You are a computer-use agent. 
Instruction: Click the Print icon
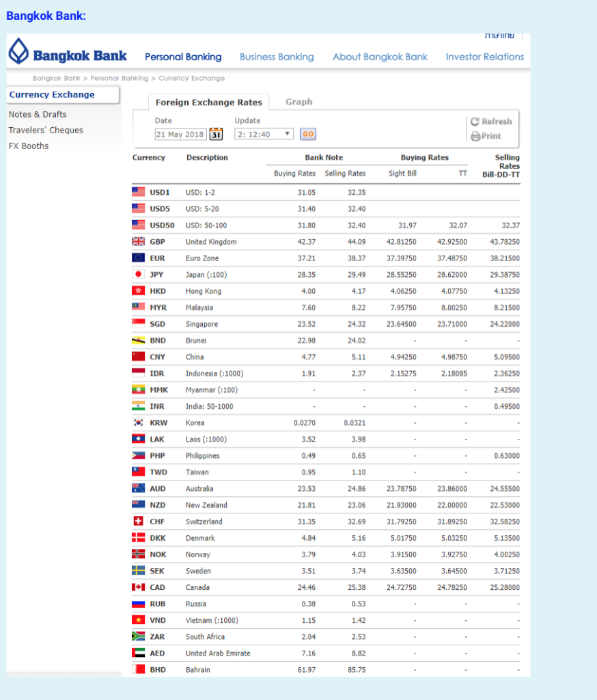(475, 136)
